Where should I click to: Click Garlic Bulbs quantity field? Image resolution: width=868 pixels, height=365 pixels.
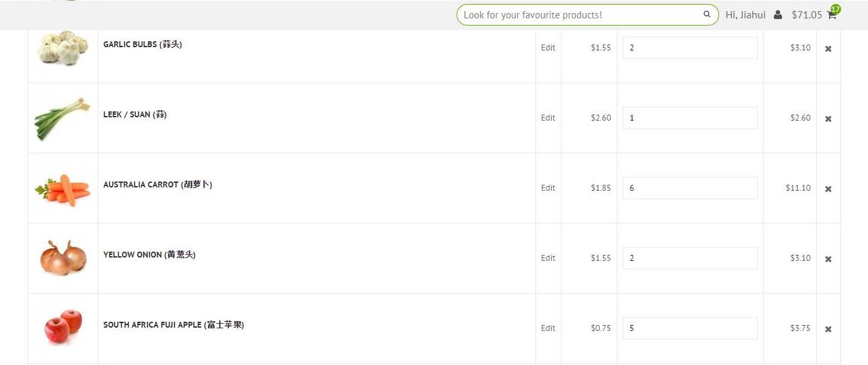click(690, 48)
